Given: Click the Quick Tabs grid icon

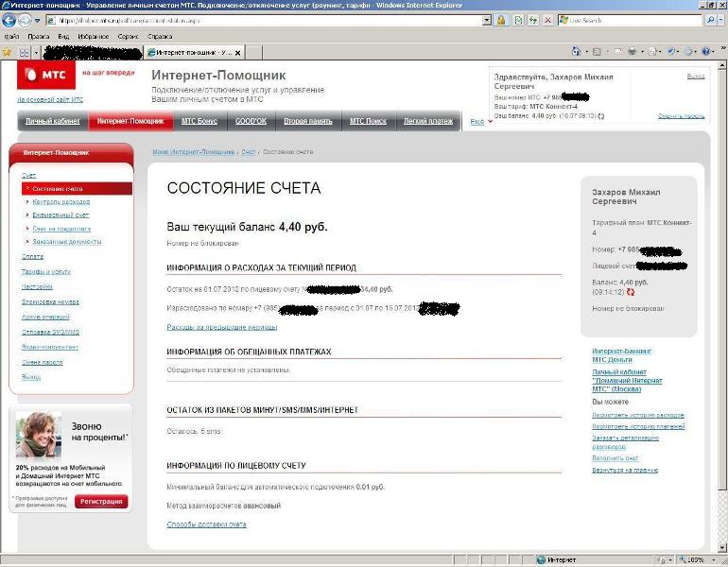Looking at the screenshot, I should pos(25,52).
